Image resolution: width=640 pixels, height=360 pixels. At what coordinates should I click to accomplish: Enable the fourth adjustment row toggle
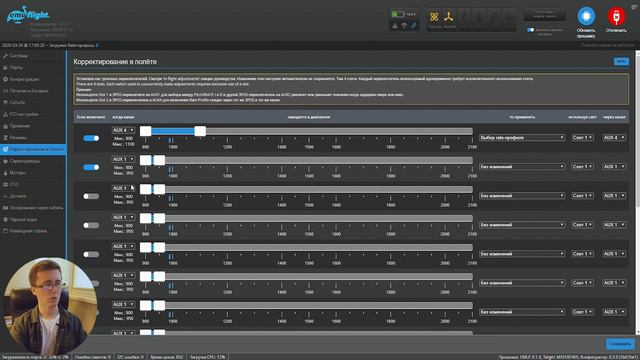(91, 225)
